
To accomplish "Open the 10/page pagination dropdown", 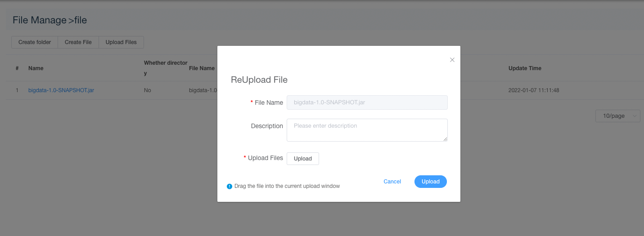I will click(617, 116).
